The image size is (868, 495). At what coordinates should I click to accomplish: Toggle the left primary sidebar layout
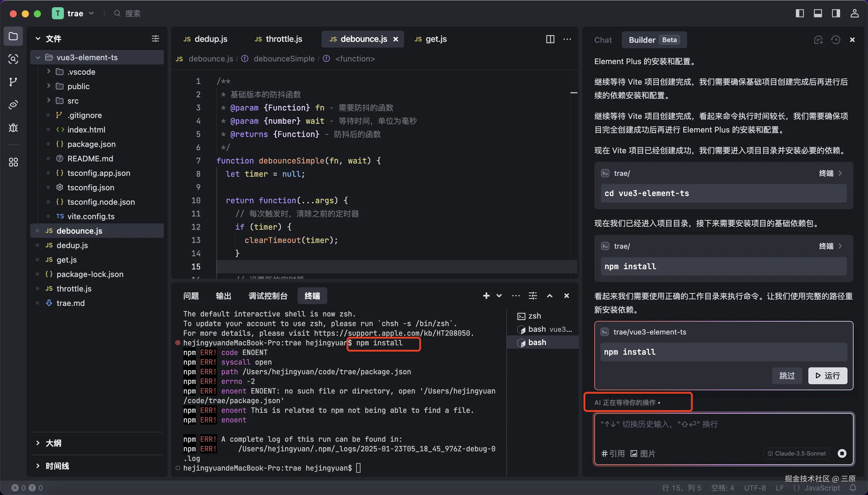(800, 13)
